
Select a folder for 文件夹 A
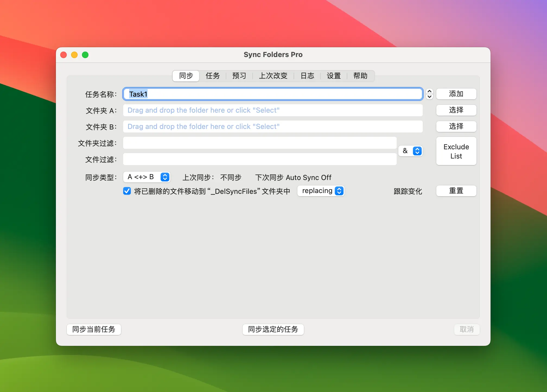tap(456, 110)
